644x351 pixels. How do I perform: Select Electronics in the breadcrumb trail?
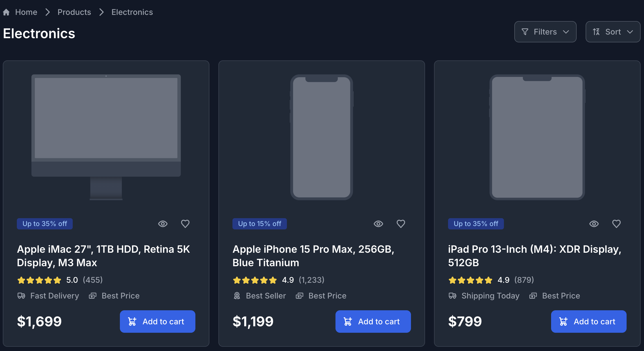click(x=132, y=12)
